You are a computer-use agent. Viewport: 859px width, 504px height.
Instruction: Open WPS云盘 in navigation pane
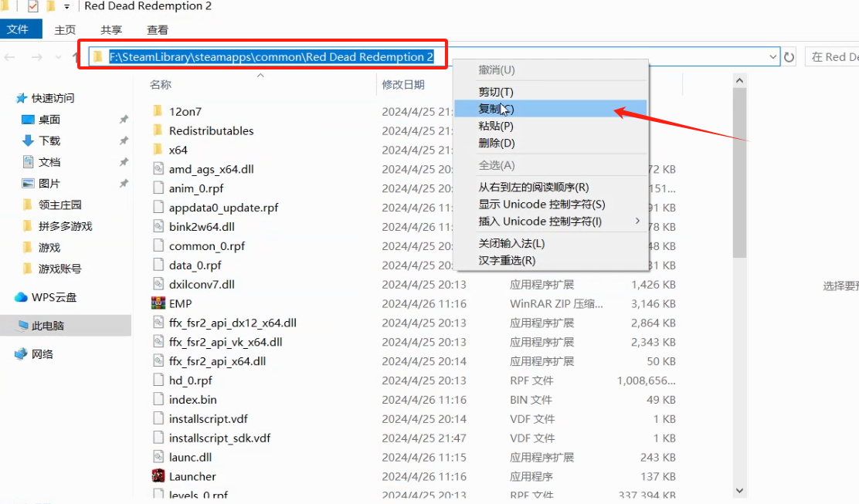pos(53,297)
